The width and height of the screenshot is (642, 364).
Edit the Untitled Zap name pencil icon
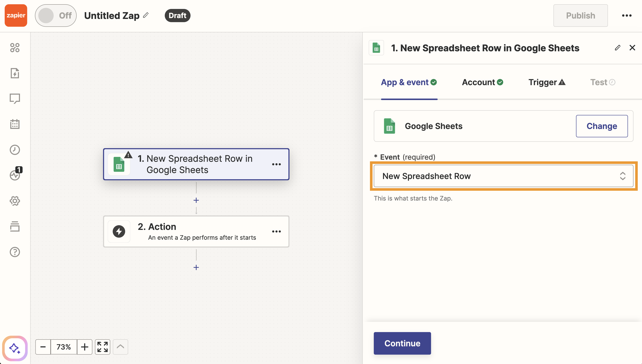(x=146, y=16)
